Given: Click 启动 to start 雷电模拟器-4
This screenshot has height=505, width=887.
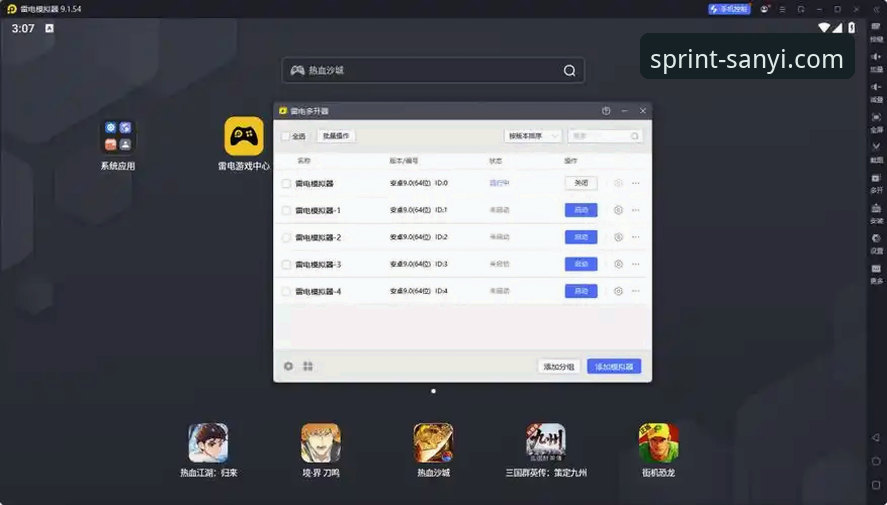Looking at the screenshot, I should (581, 291).
